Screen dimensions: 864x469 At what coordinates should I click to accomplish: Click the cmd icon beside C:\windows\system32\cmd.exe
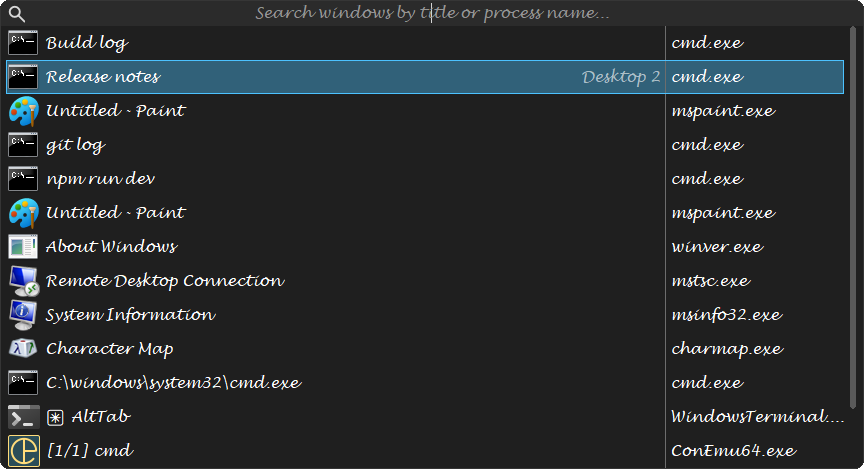tap(23, 383)
